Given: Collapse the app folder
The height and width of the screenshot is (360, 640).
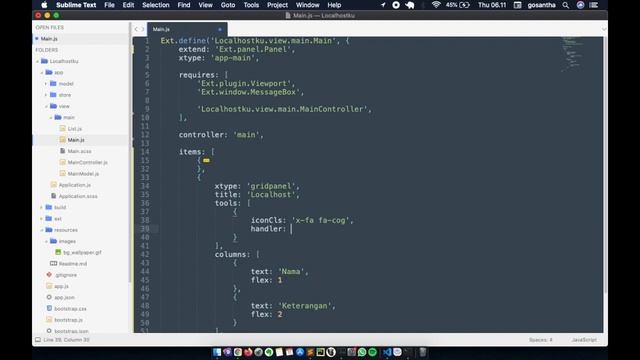Looking at the screenshot, I should tap(42, 72).
